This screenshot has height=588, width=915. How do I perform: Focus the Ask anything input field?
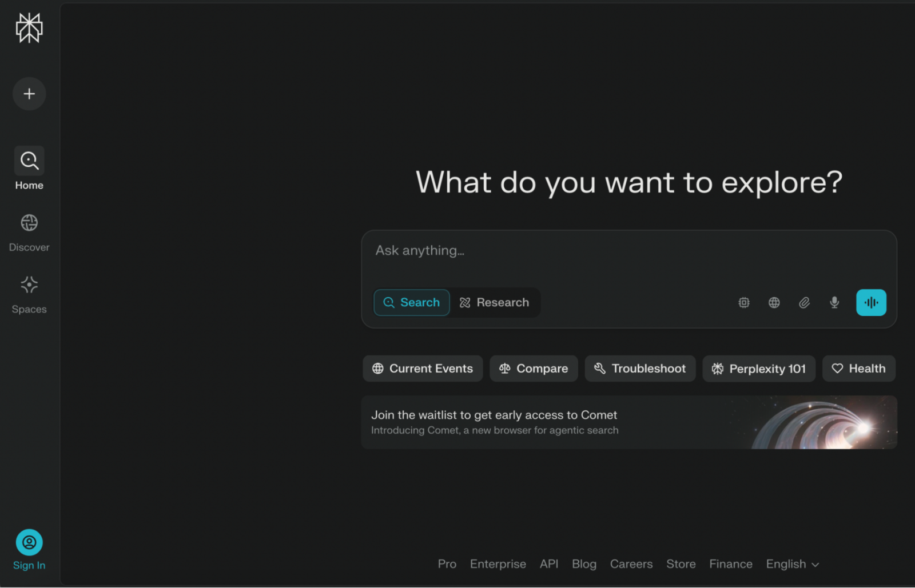[x=629, y=251]
